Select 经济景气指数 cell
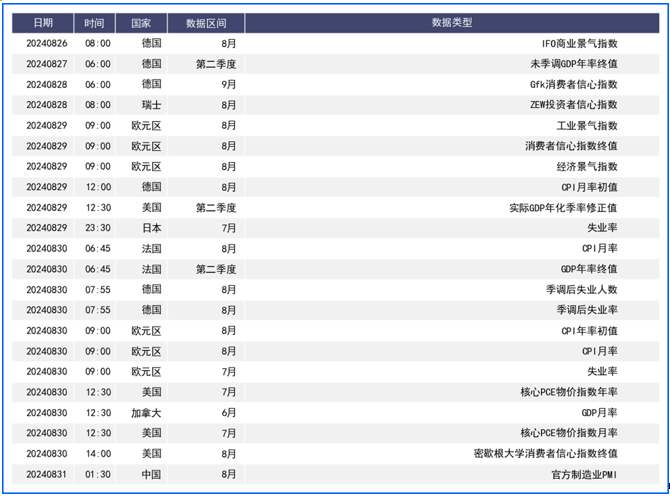Image resolution: width=670 pixels, height=496 pixels. point(587,167)
